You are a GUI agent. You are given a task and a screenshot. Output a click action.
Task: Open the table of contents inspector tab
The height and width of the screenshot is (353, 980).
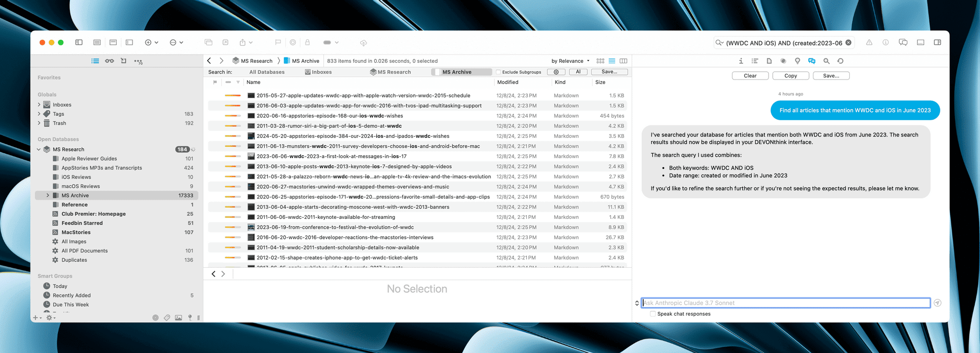(755, 61)
